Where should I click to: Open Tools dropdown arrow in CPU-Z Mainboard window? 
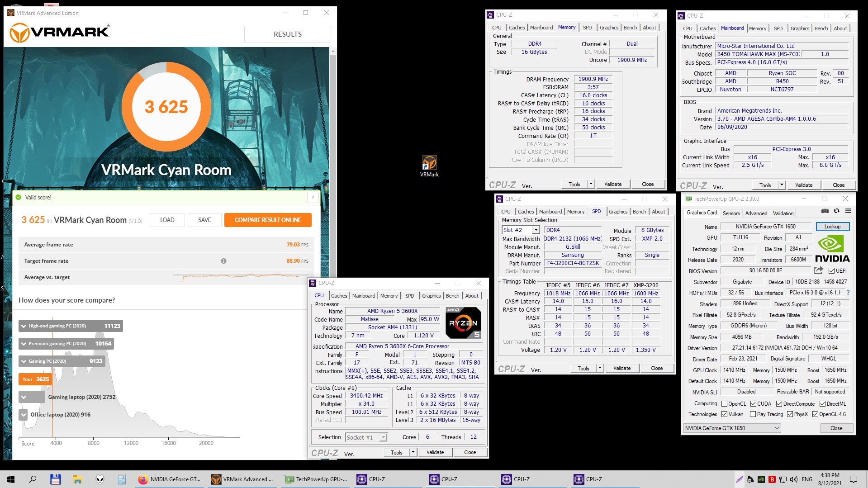pos(782,185)
